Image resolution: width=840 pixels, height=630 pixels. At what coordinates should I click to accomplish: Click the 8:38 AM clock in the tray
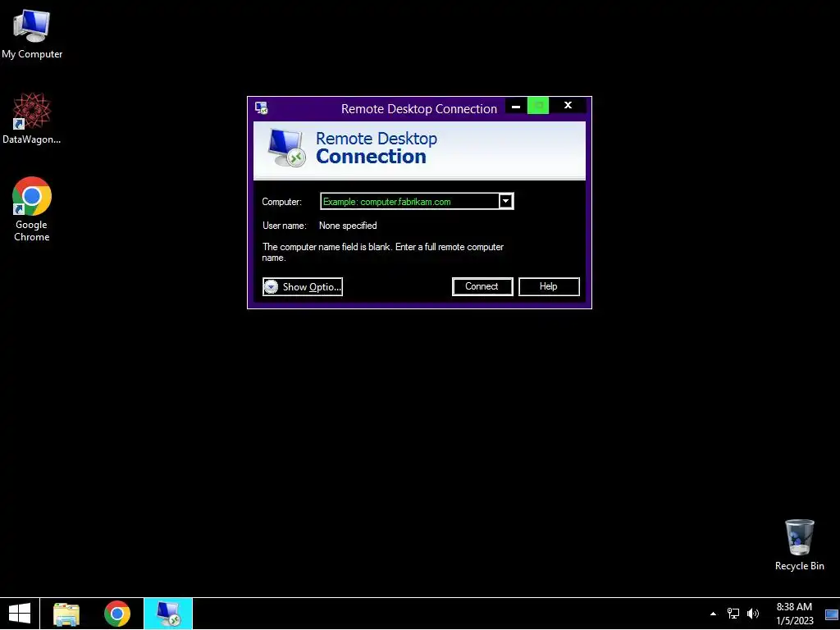[794, 614]
